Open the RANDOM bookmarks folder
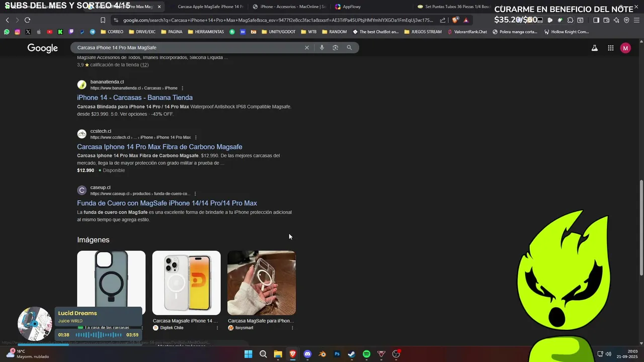Viewport: 644px width, 362px height. tap(335, 32)
